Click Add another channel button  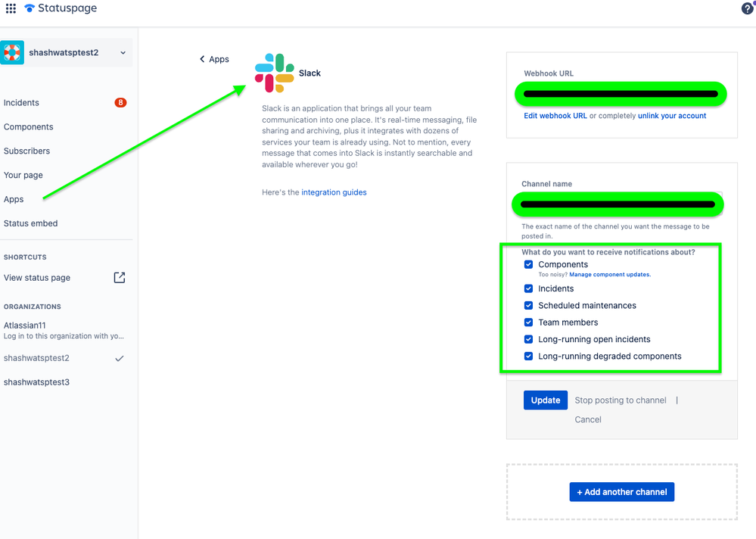click(x=621, y=492)
